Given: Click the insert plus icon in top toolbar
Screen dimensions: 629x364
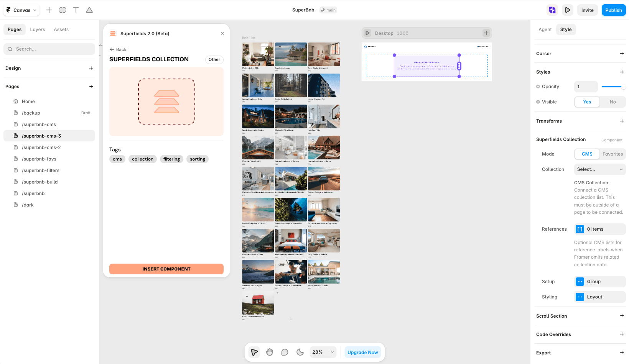Looking at the screenshot, I should tap(49, 10).
